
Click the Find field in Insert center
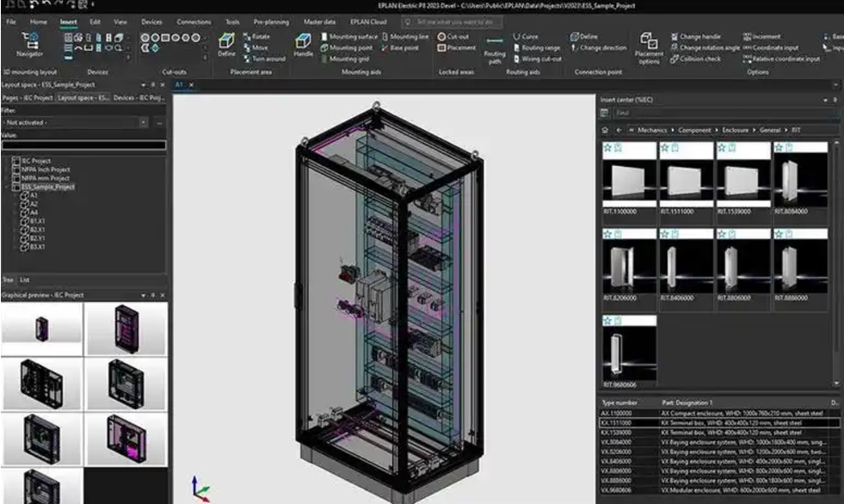[x=725, y=113]
